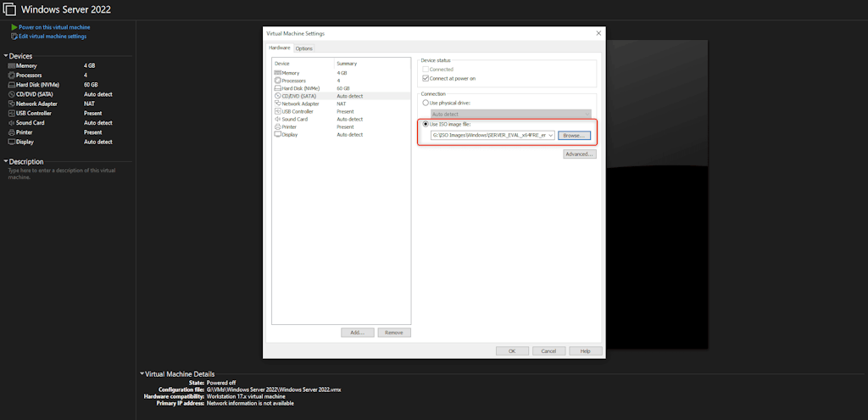Click the Remove device button
868x420 pixels.
(x=393, y=333)
